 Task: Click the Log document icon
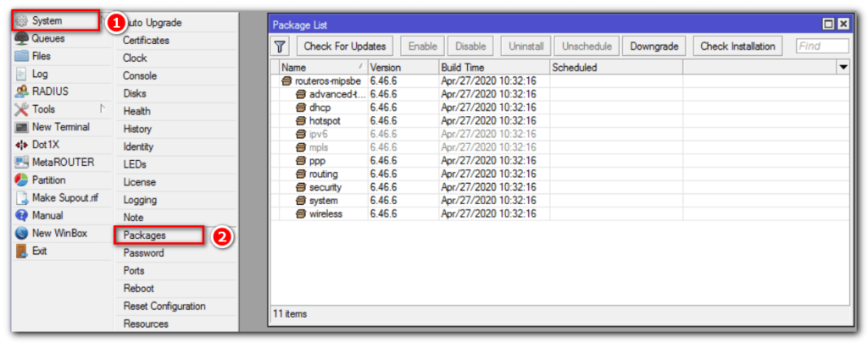point(21,75)
